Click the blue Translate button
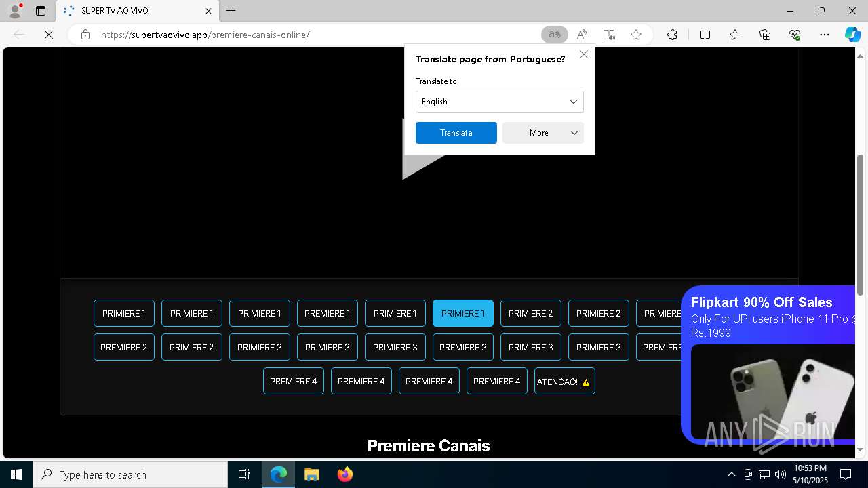The height and width of the screenshot is (488, 868). (456, 133)
